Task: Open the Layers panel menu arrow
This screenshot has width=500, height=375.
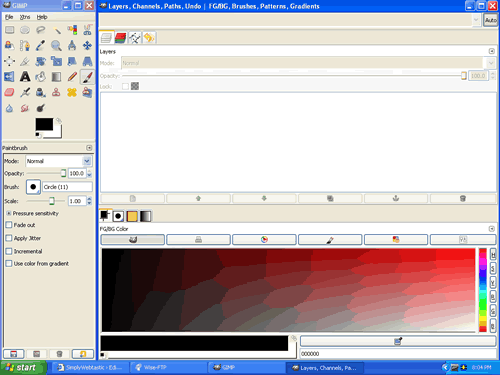Action: pos(491,51)
